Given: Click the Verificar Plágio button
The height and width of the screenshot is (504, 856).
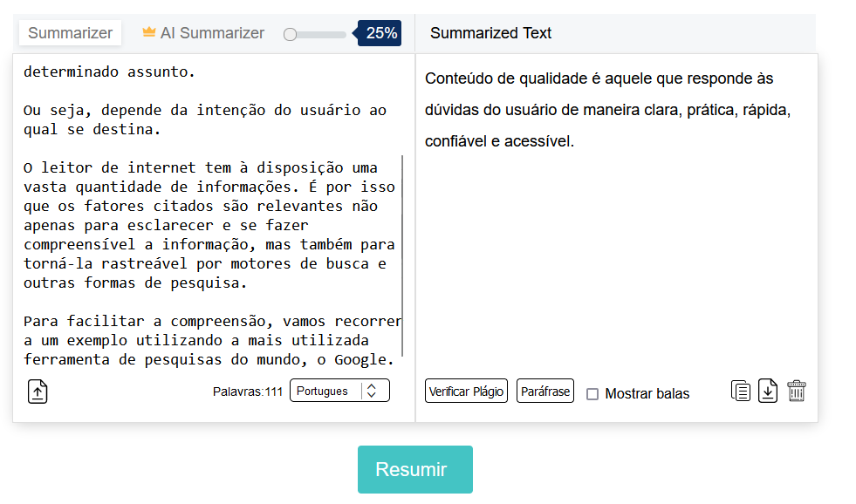Looking at the screenshot, I should tap(466, 392).
